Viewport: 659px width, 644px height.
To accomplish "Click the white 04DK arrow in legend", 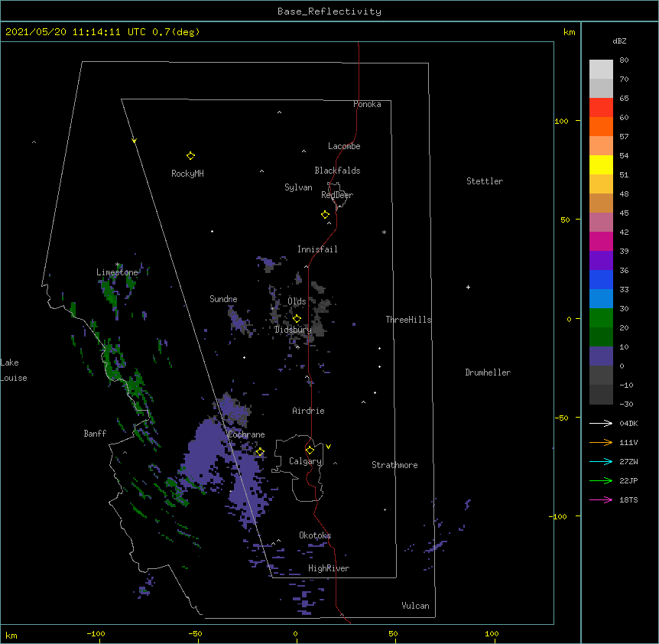I will [x=601, y=423].
